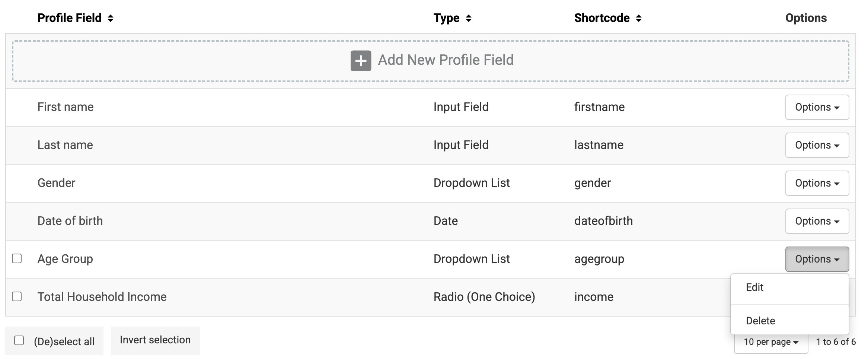The width and height of the screenshot is (868, 359).
Task: Sort using the Shortcode column arrows
Action: point(639,18)
